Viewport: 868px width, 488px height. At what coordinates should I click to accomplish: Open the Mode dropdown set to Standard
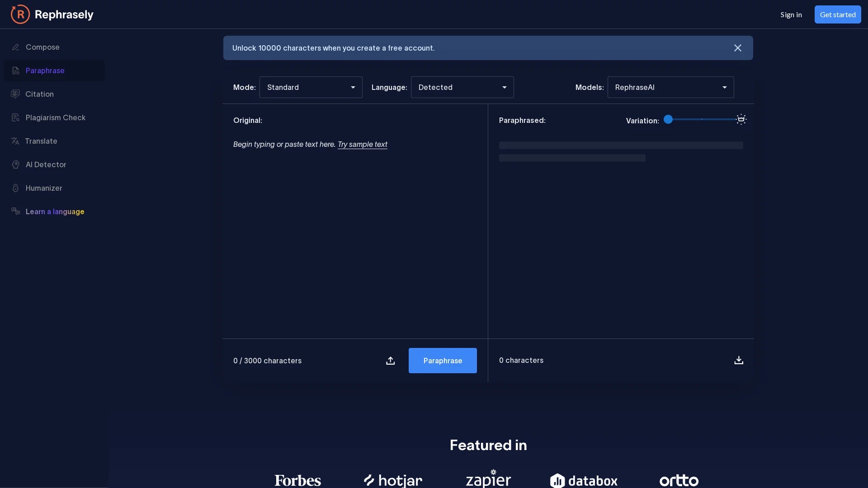point(311,87)
